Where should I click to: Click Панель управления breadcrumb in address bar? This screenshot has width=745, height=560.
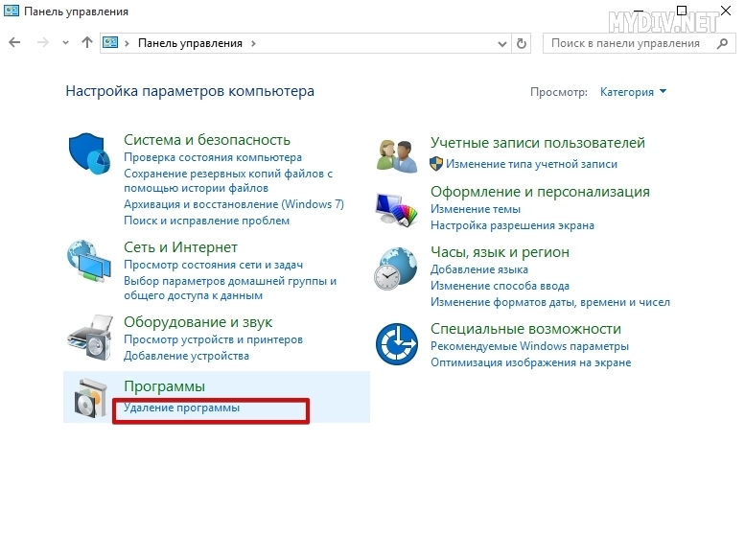point(191,43)
